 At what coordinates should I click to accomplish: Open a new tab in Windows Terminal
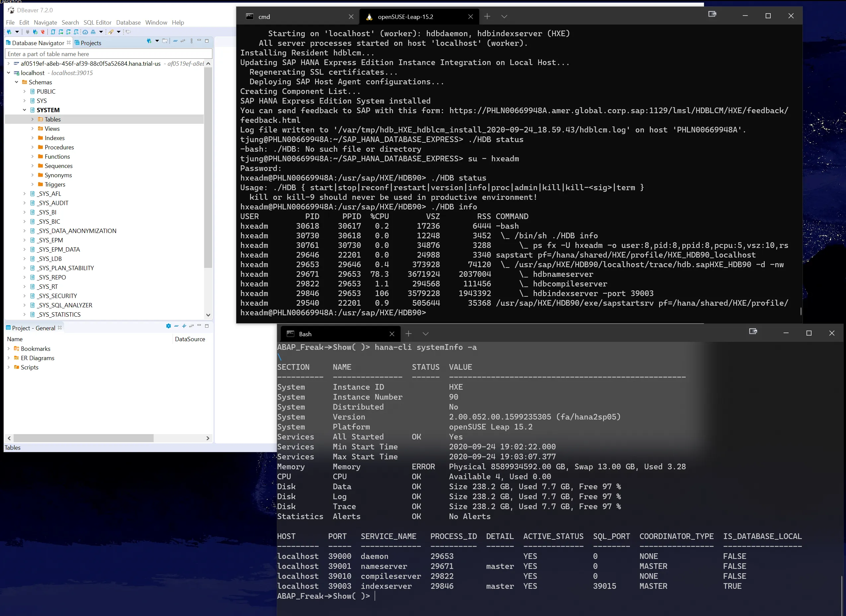(487, 16)
